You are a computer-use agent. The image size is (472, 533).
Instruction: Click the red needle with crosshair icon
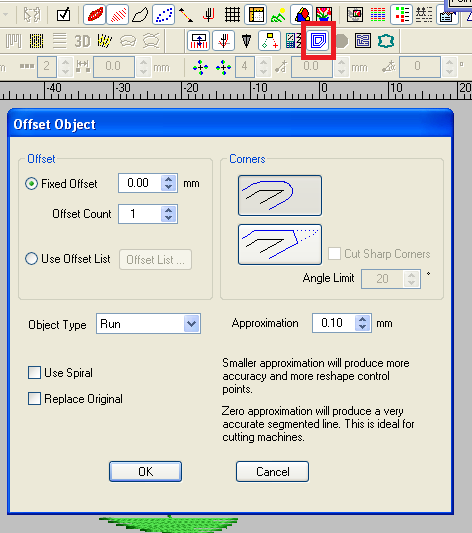click(x=223, y=40)
